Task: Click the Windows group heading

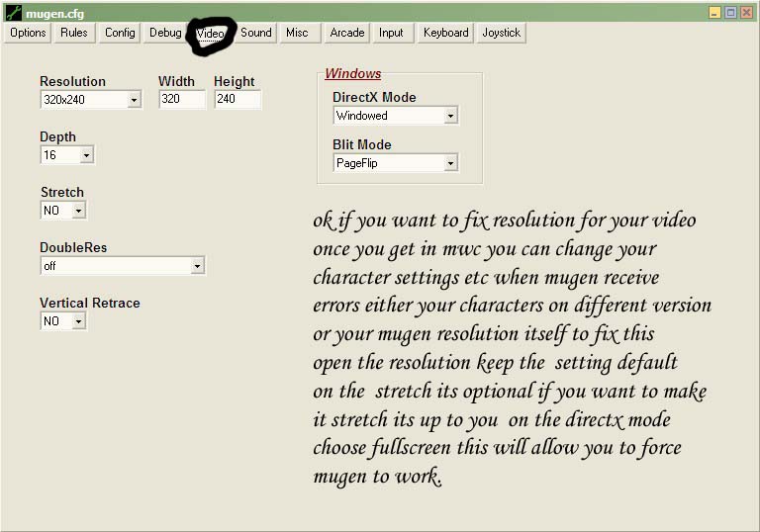Action: point(353,73)
